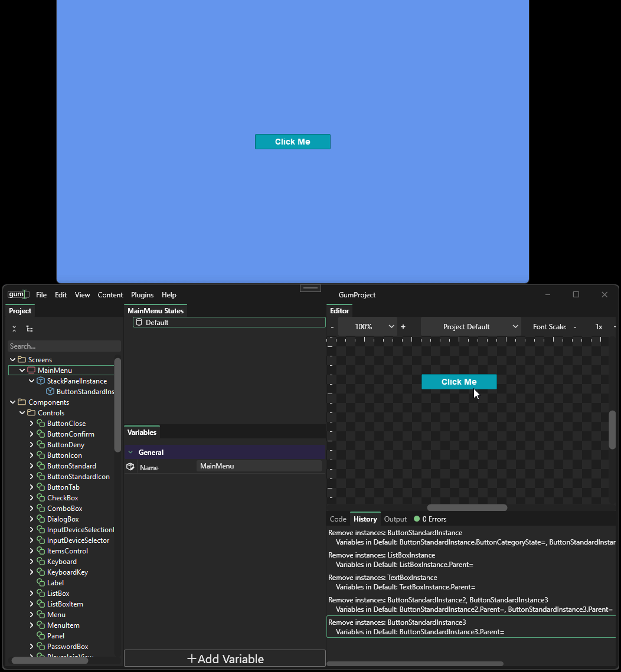621x672 pixels.
Task: Collapse the Screens folder
Action: pos(12,359)
